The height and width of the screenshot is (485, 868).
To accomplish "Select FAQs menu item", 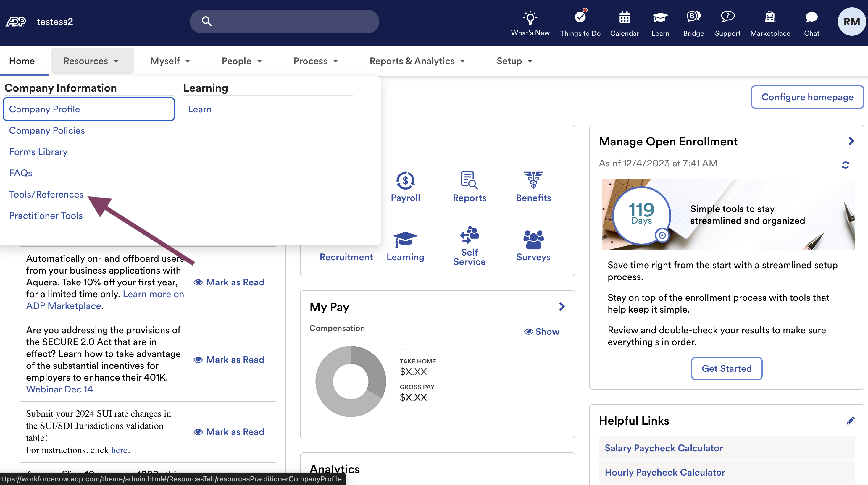I will [20, 173].
